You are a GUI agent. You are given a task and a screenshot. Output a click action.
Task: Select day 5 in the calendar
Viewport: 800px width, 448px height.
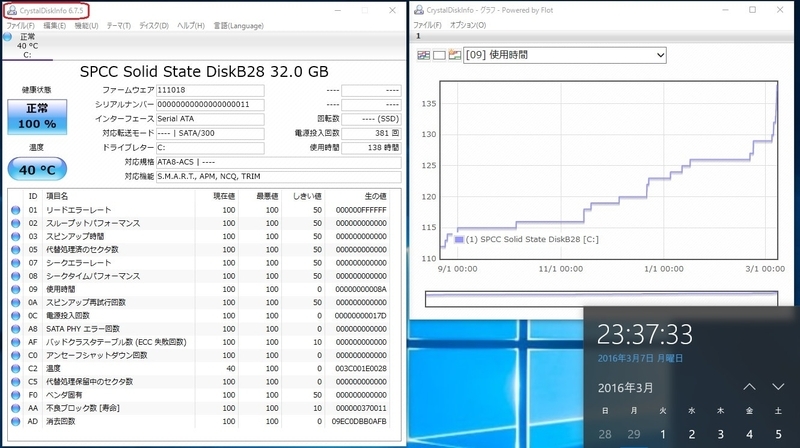(x=778, y=434)
